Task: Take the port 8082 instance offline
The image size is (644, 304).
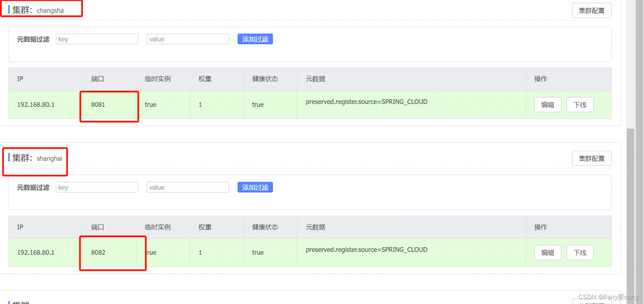Action: (x=580, y=253)
